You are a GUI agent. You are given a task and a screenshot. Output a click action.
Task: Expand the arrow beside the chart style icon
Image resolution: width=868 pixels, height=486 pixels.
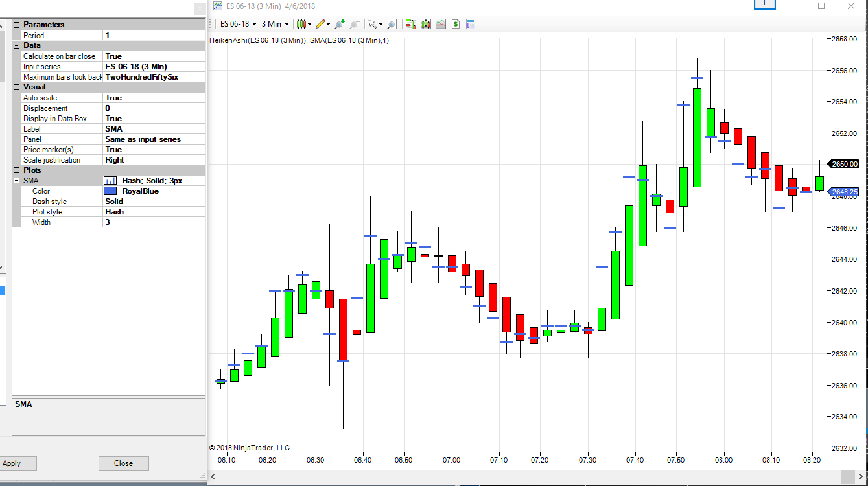click(310, 25)
